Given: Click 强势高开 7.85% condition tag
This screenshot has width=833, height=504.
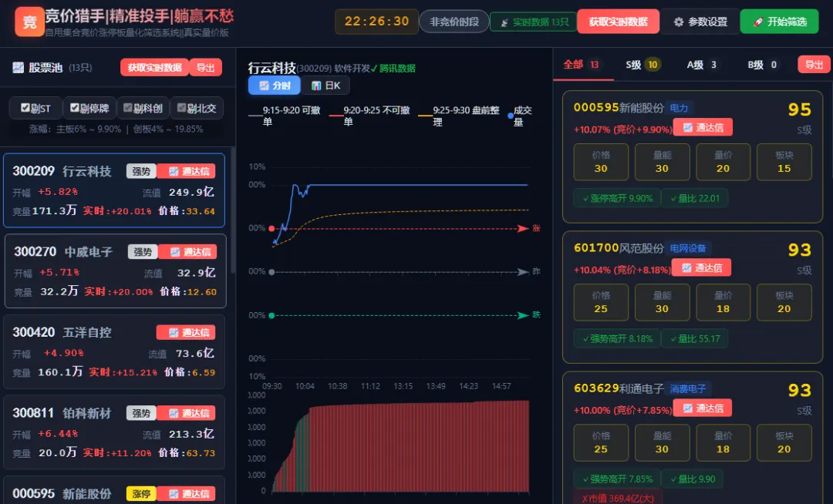Looking at the screenshot, I should coord(617,479).
